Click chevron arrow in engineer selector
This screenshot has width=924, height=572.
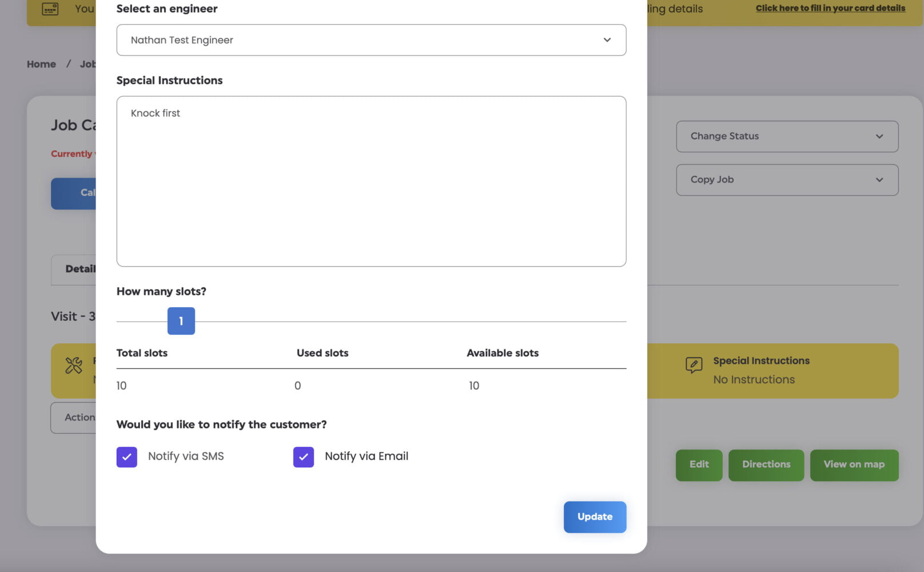(x=607, y=40)
